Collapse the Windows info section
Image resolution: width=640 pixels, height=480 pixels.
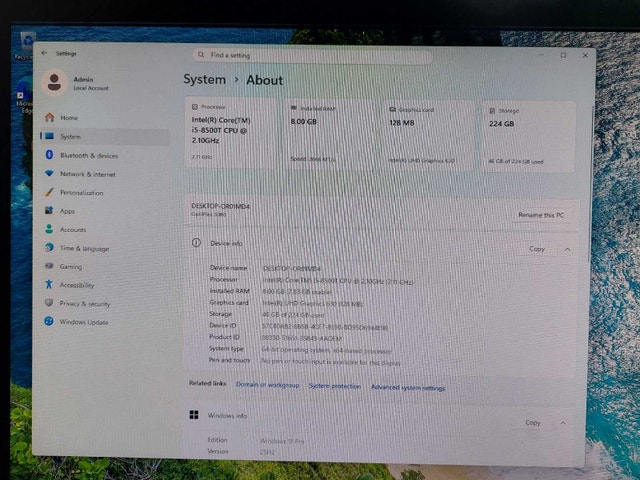[x=563, y=423]
